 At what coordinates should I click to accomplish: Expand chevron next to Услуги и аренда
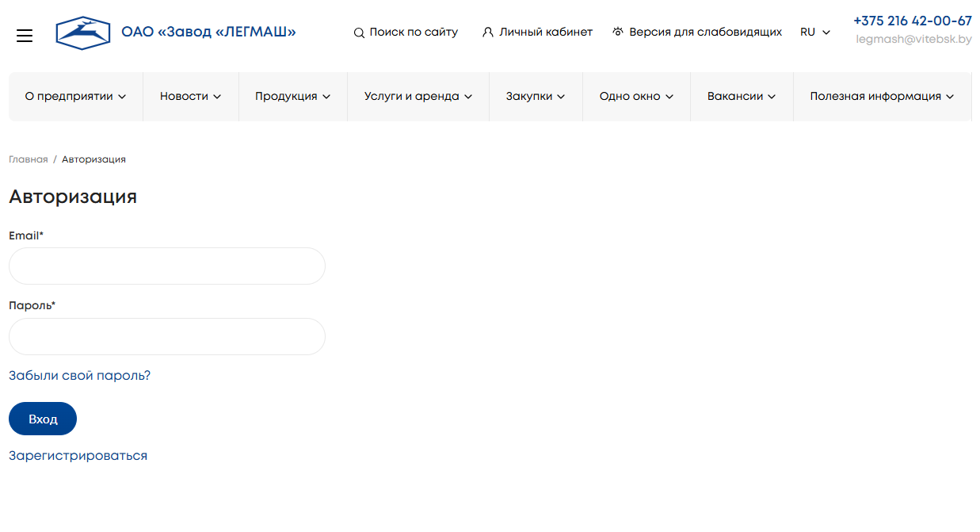pos(468,97)
